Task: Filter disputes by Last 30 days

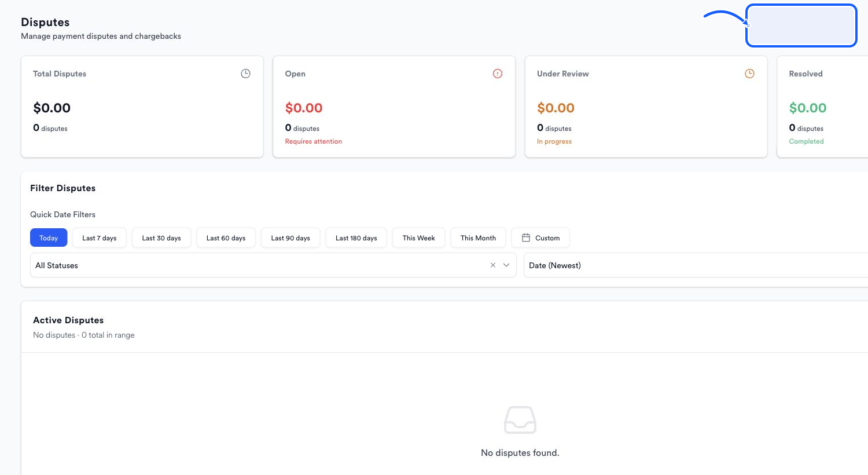Action: (x=161, y=238)
